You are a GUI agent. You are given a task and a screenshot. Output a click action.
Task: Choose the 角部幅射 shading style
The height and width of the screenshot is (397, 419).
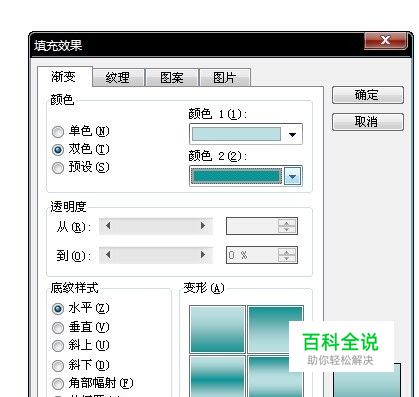pos(93,383)
